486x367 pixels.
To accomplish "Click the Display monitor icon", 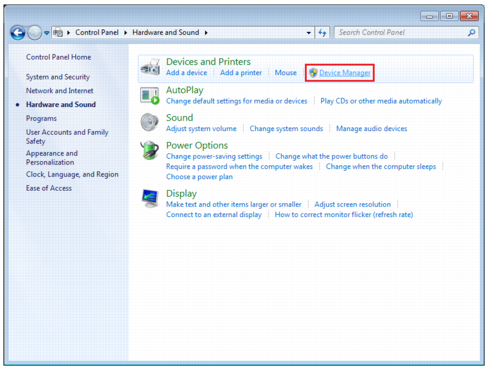I will [x=150, y=198].
